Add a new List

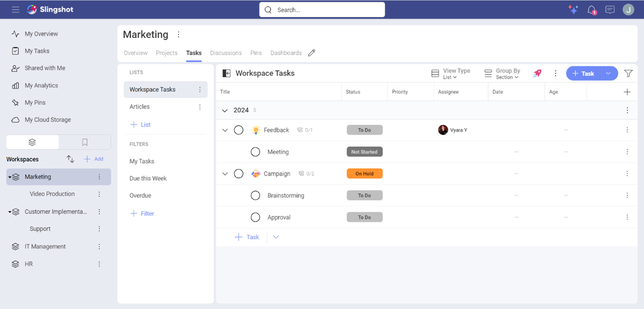140,125
